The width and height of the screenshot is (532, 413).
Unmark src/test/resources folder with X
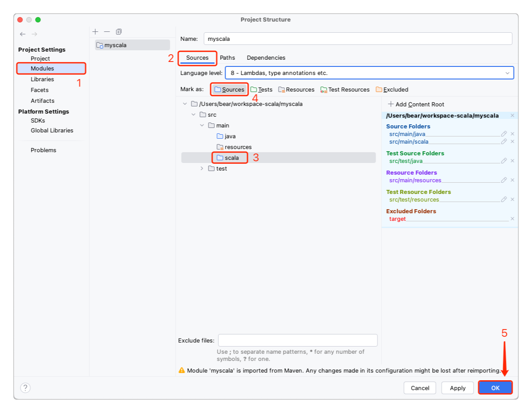tap(512, 199)
